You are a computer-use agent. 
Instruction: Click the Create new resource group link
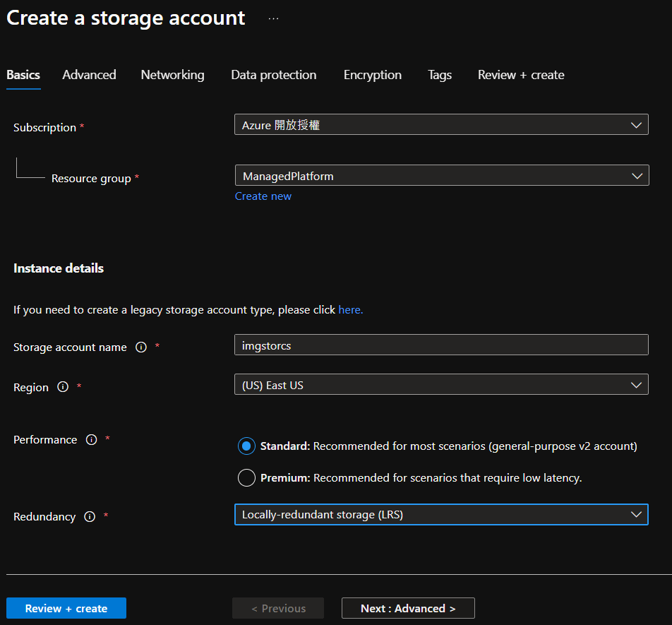(263, 196)
